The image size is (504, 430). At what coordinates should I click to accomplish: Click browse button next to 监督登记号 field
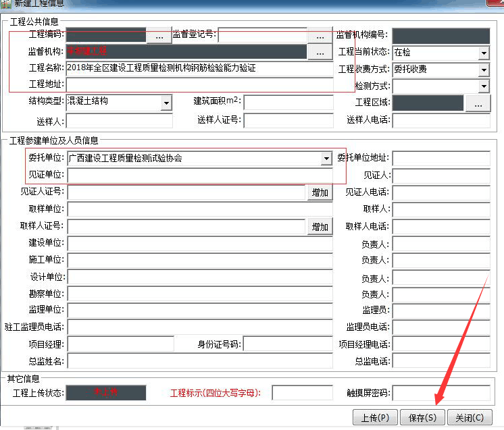[x=320, y=36]
